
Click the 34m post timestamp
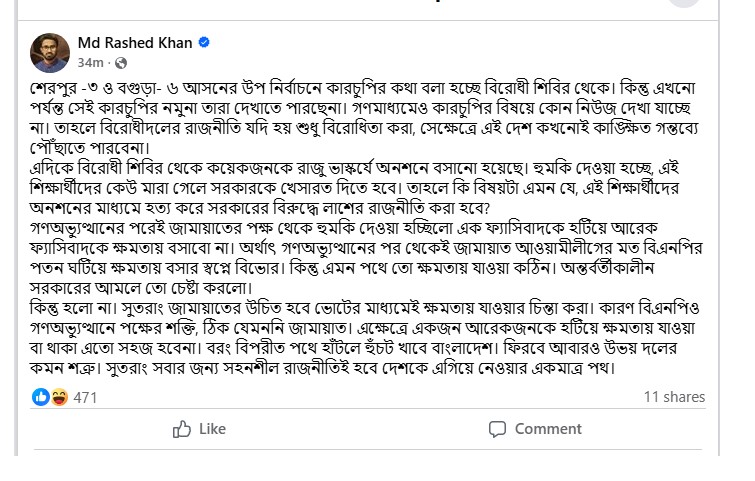90,62
